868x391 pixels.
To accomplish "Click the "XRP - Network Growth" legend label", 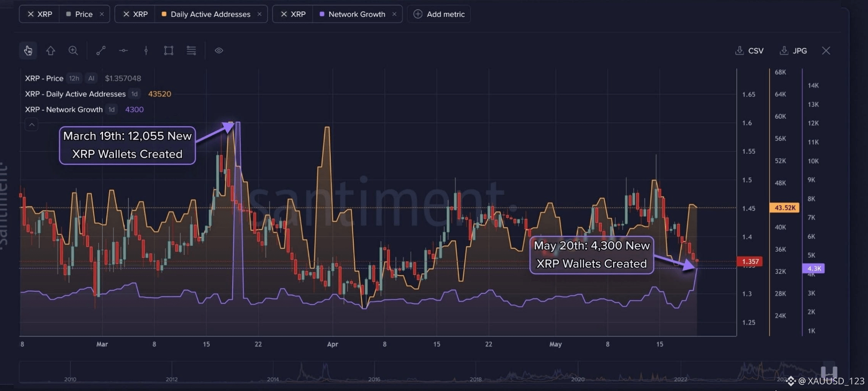I will tap(64, 110).
